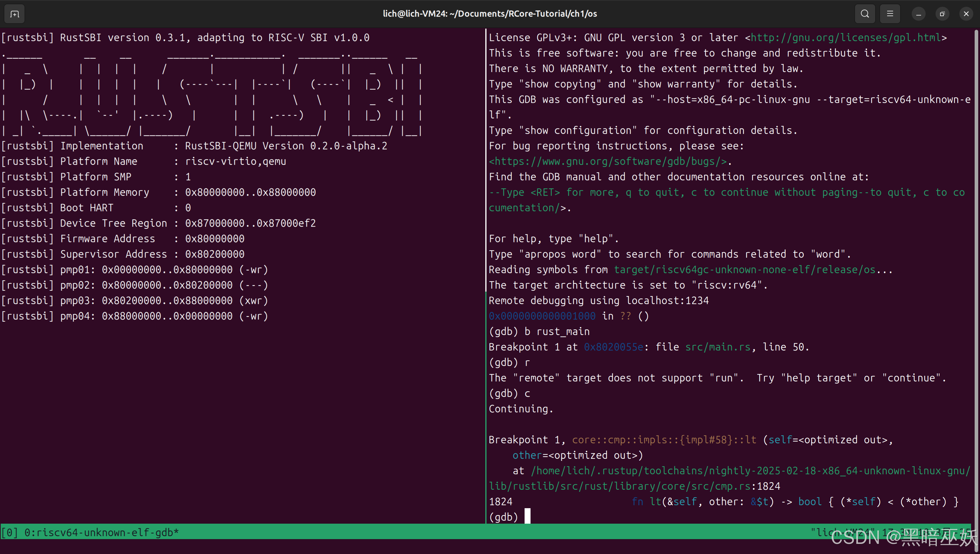
Task: Restore down the terminal window
Action: click(x=942, y=14)
